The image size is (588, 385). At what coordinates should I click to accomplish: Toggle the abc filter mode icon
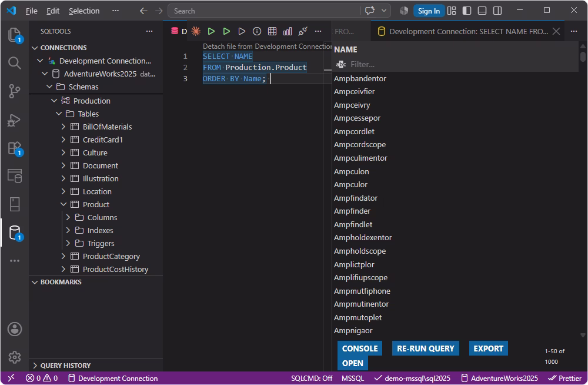pyautogui.click(x=341, y=64)
